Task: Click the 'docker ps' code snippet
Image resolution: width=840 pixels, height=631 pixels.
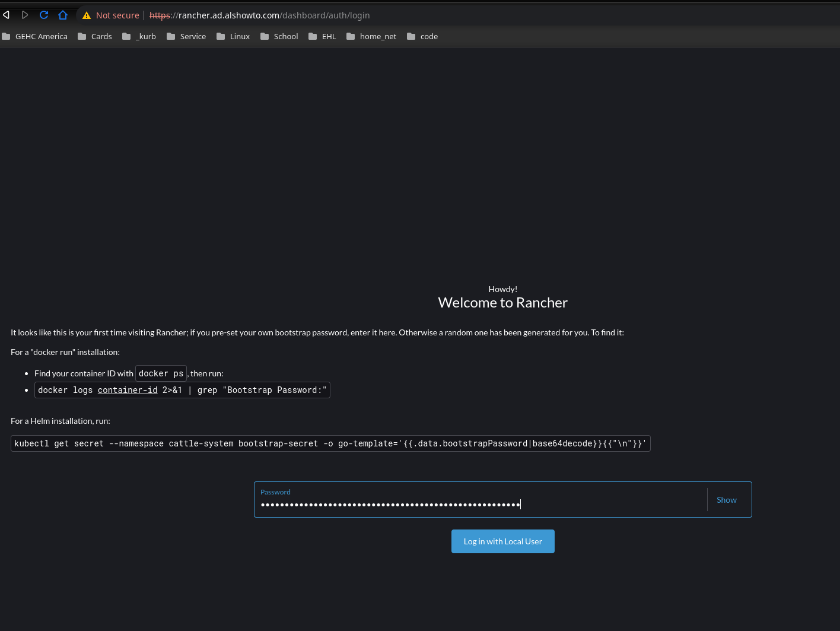Action: (161, 373)
